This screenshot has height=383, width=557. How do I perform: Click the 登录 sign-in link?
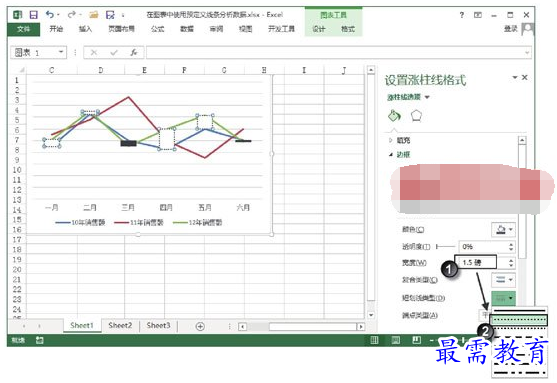510,29
